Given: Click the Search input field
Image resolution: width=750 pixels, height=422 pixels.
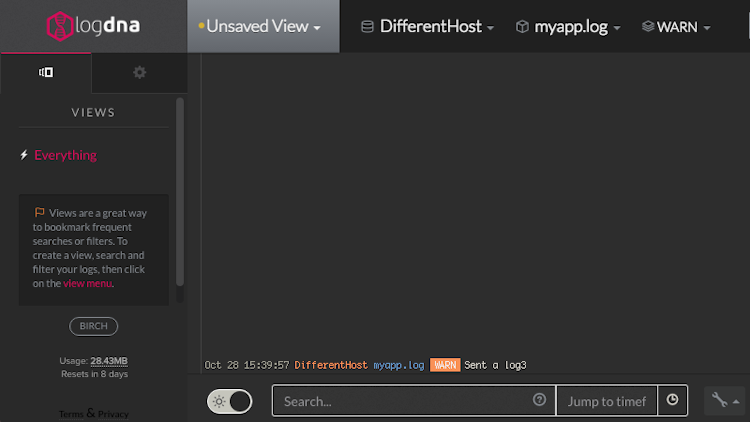Looking at the screenshot, I should 405,401.
